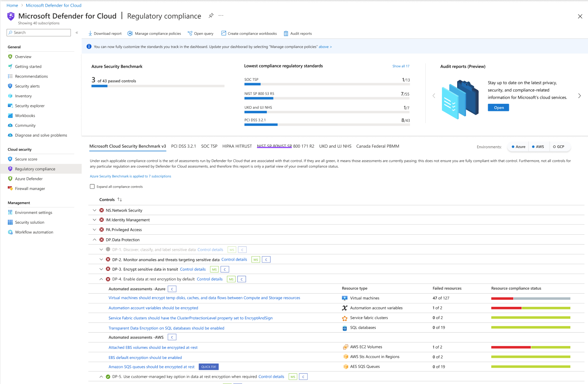Sort the Controls column
The height and width of the screenshot is (384, 588).
point(119,200)
